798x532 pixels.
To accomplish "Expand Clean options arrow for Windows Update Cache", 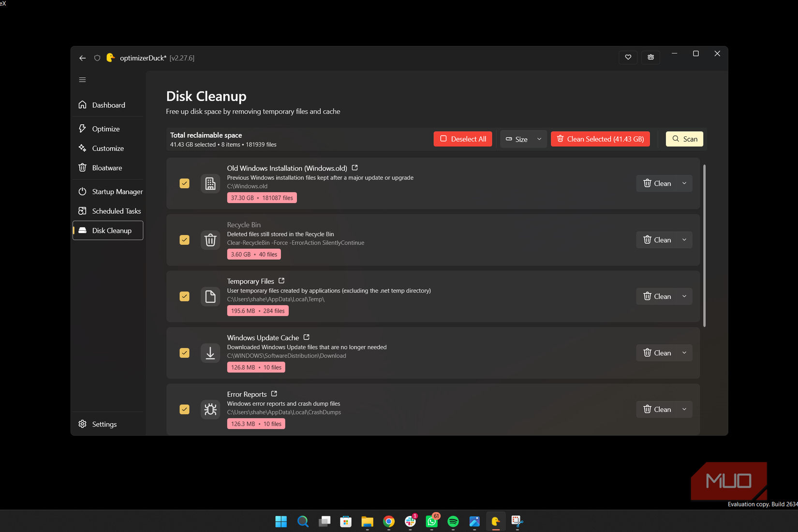I will tap(684, 353).
